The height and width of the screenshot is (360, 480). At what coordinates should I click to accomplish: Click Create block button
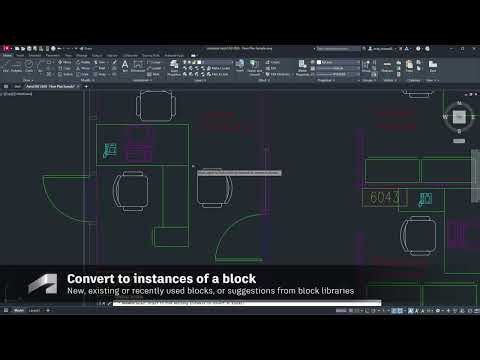273,62
